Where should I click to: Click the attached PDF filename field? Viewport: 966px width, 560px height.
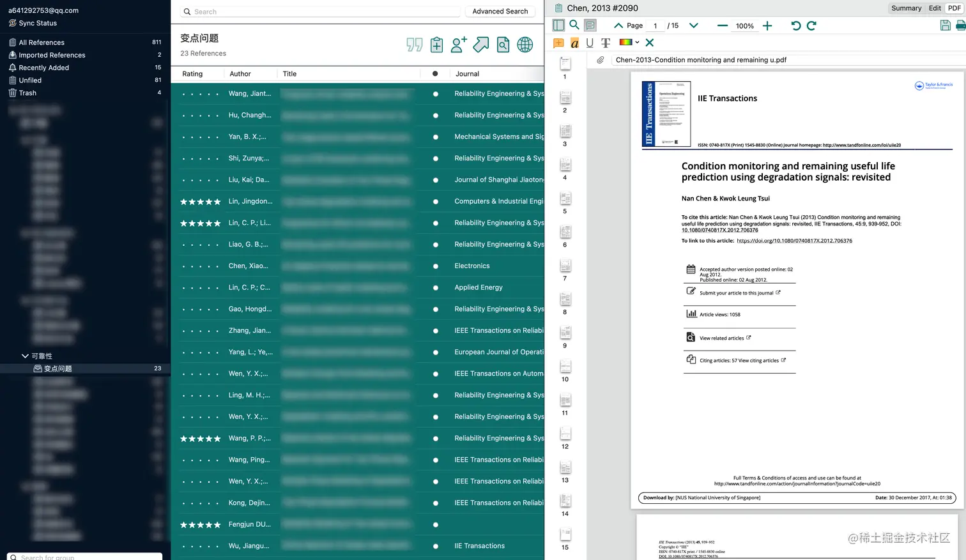788,60
